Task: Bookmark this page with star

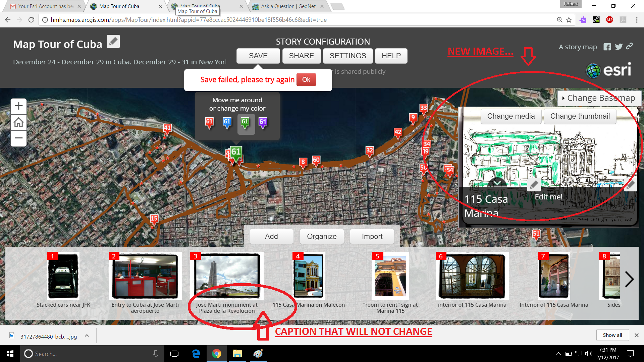Action: click(x=569, y=20)
